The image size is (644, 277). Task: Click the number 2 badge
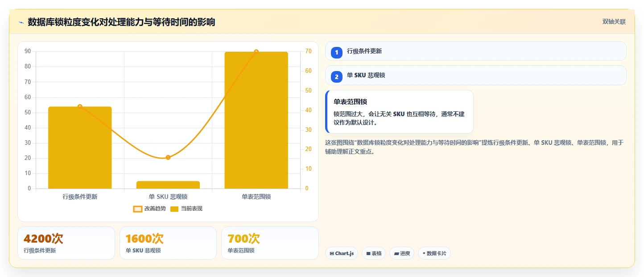337,76
